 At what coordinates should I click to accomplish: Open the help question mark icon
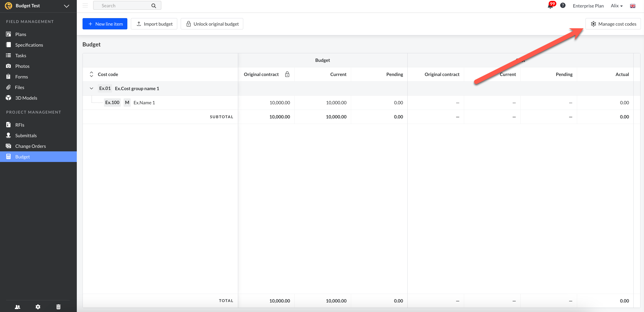point(563,6)
